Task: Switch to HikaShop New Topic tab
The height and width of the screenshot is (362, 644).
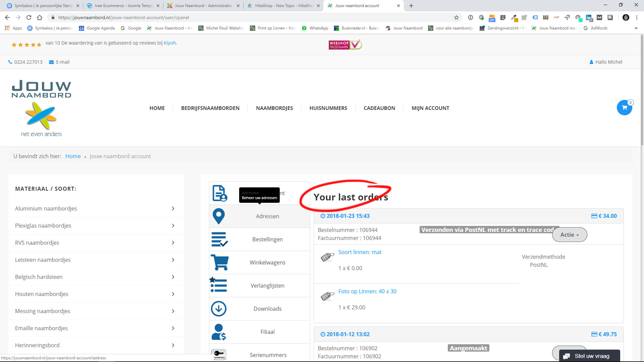Action: tap(283, 6)
